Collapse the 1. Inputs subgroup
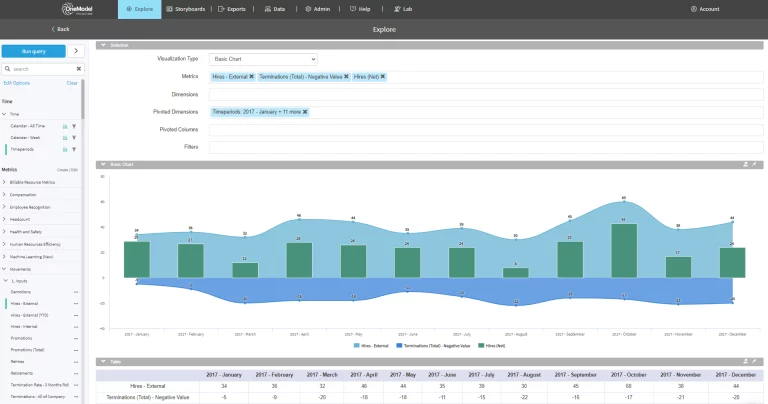The width and height of the screenshot is (768, 404). pos(6,281)
